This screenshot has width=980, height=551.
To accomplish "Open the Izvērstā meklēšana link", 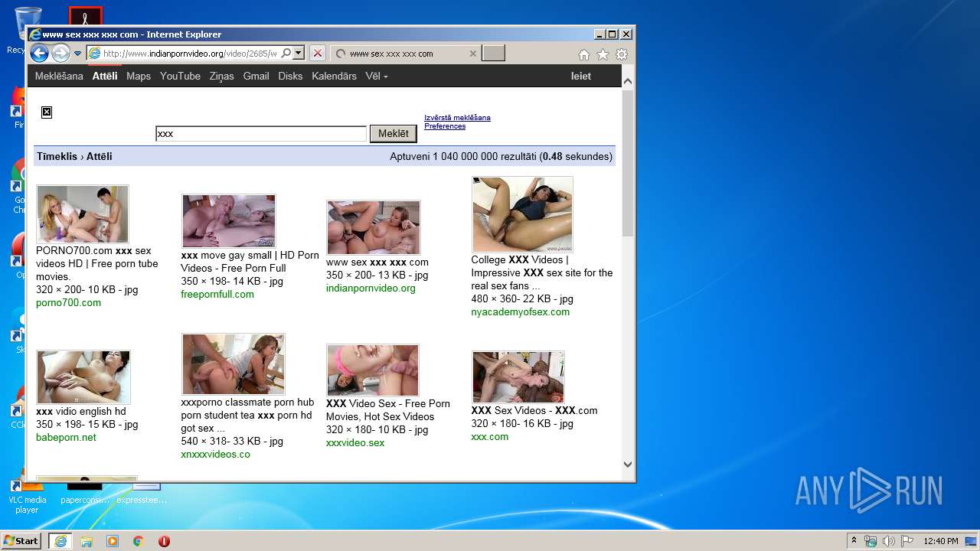I will (457, 118).
